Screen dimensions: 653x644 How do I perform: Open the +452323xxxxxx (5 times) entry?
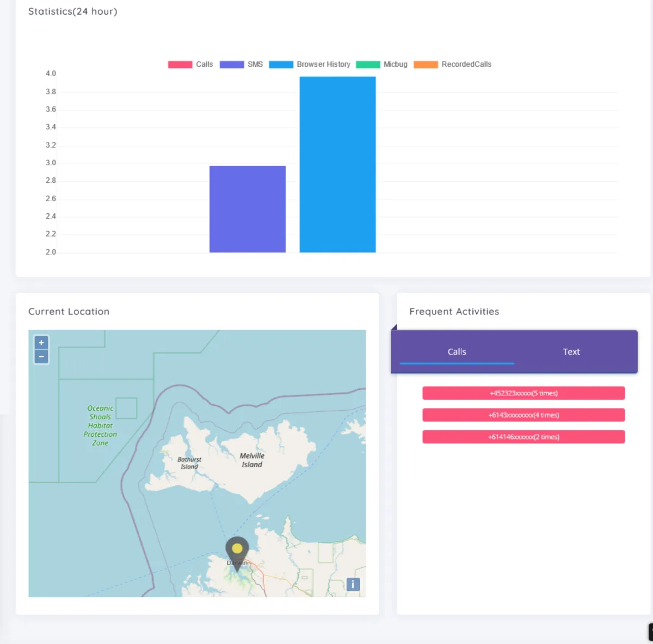pyautogui.click(x=523, y=393)
